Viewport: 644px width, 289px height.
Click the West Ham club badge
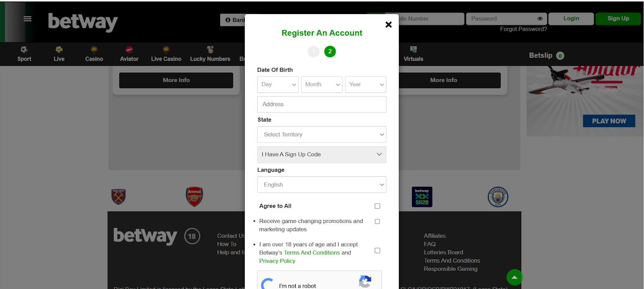118,197
